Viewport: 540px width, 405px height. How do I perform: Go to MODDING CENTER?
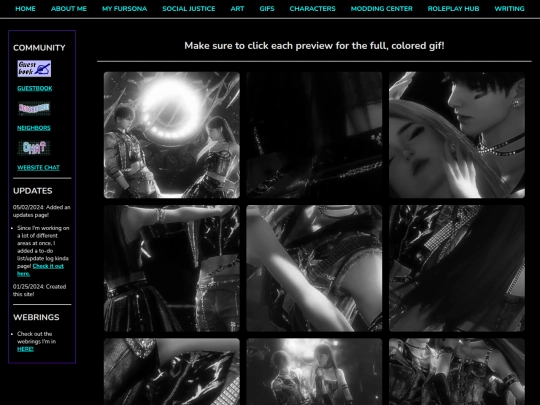(382, 9)
